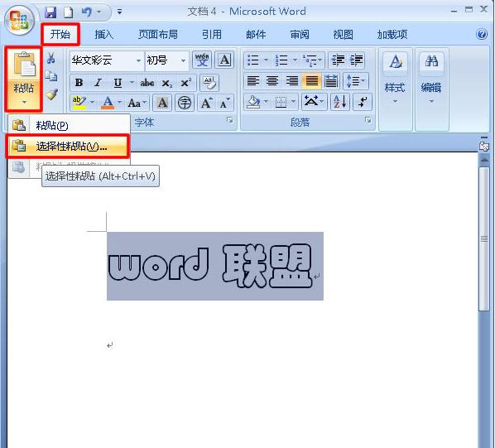This screenshot has width=495, height=448.
Task: Apply distributed alignment
Action: (x=331, y=81)
